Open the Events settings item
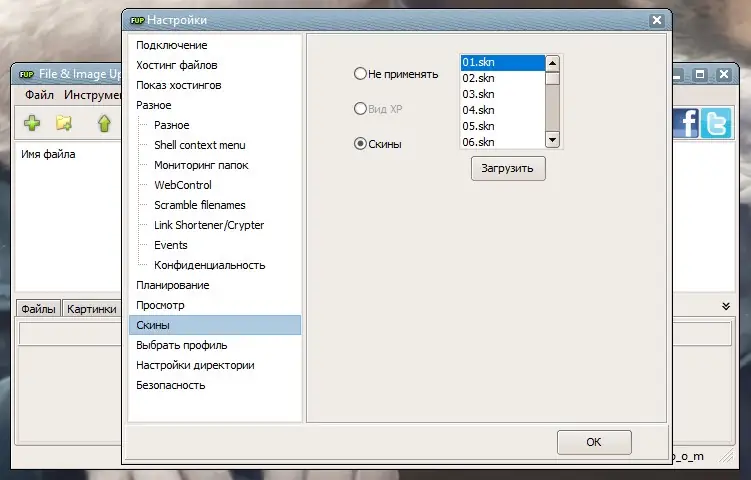The image size is (751, 480). click(x=171, y=245)
